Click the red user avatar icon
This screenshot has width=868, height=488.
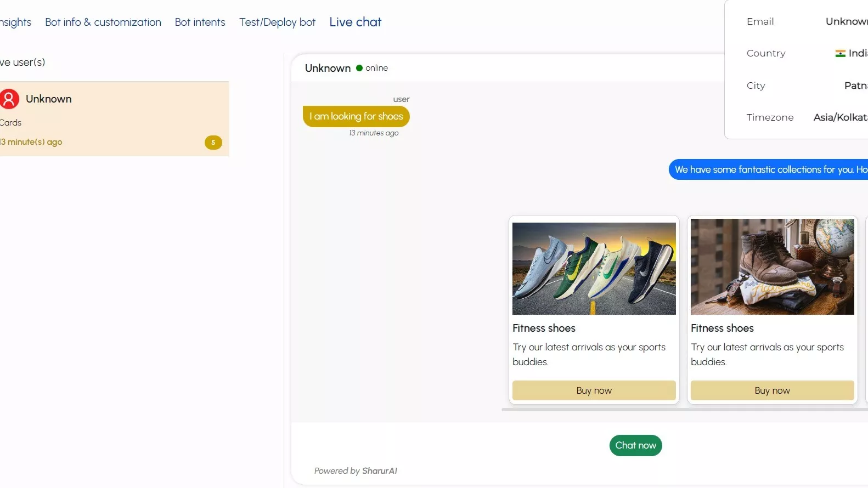click(x=9, y=99)
